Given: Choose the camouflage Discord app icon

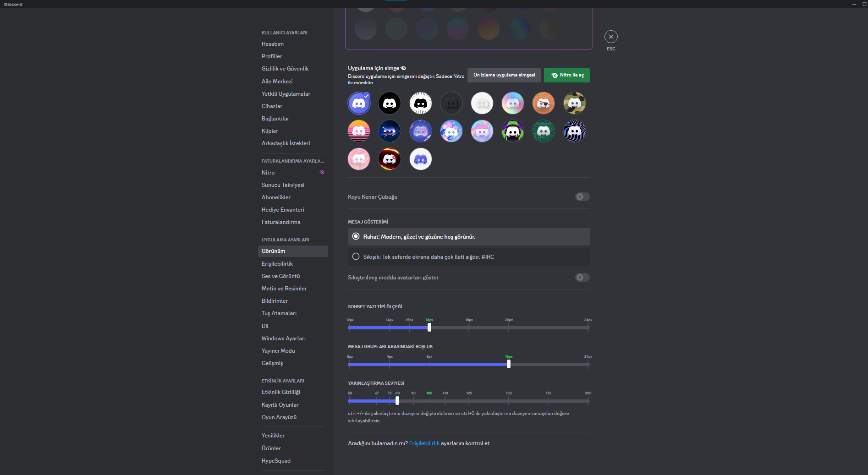Looking at the screenshot, I should pos(575,104).
